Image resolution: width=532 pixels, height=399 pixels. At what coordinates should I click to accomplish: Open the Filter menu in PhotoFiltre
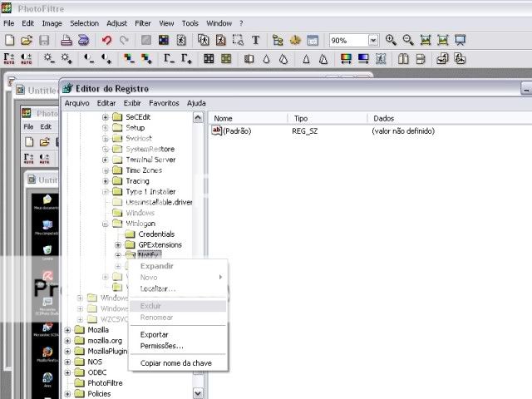pos(143,23)
